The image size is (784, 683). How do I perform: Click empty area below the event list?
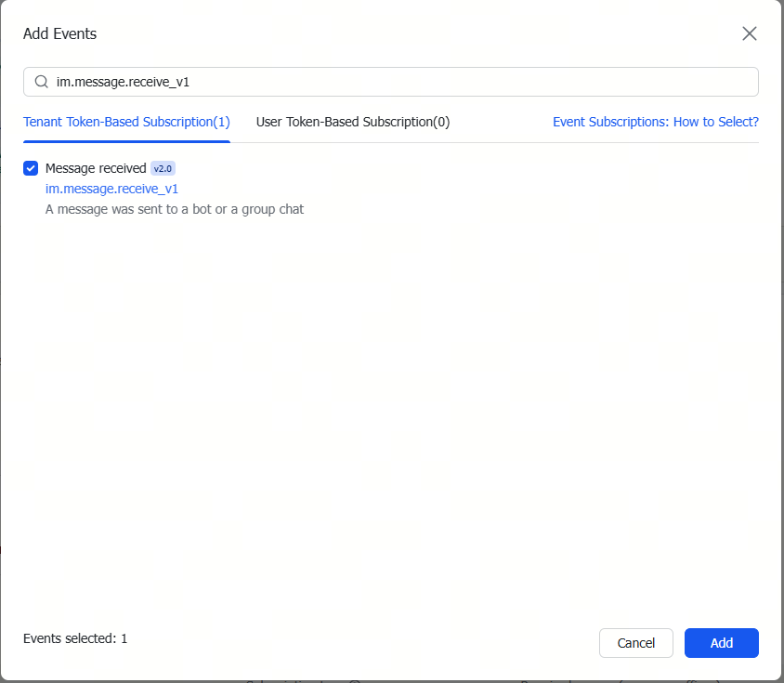pyautogui.click(x=390, y=401)
